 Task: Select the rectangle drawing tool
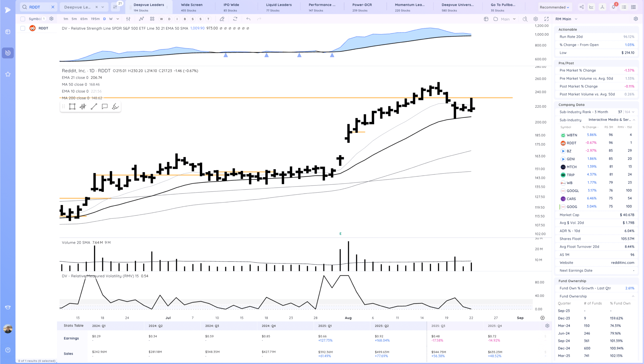point(72,107)
